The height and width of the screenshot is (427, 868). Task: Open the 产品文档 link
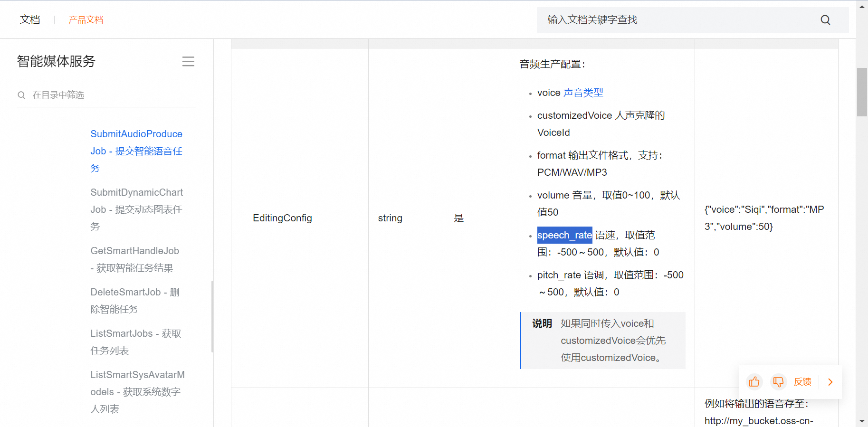86,20
